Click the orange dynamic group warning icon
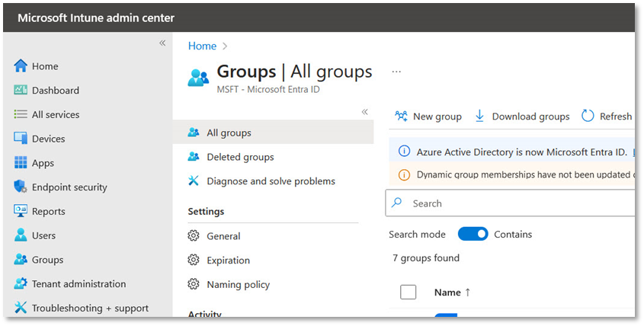 pyautogui.click(x=404, y=175)
